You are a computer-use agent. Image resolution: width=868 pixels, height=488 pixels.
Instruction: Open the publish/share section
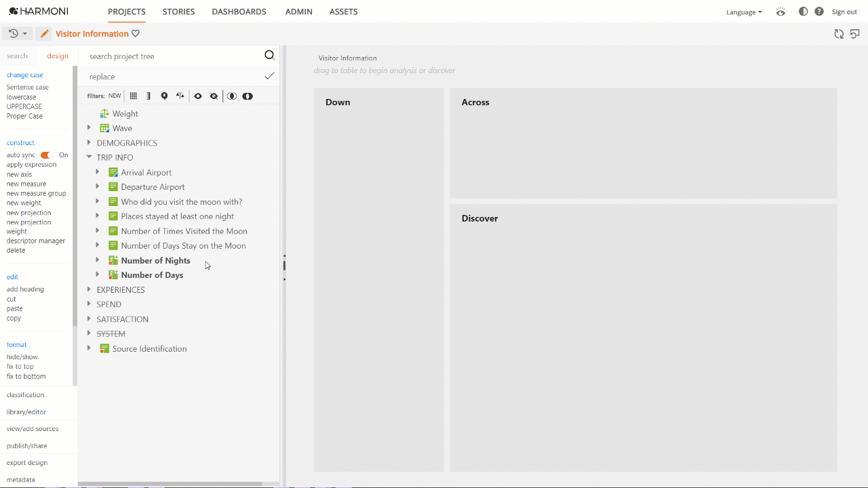pyautogui.click(x=27, y=446)
